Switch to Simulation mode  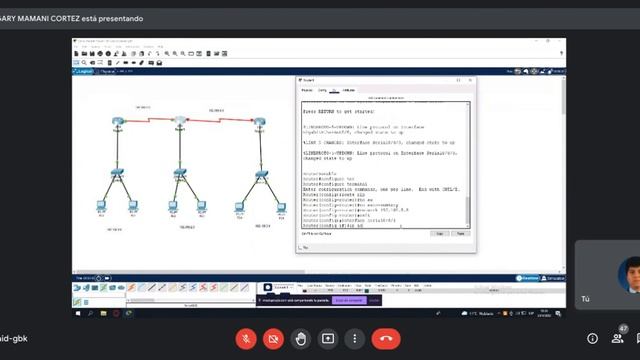pyautogui.click(x=553, y=278)
